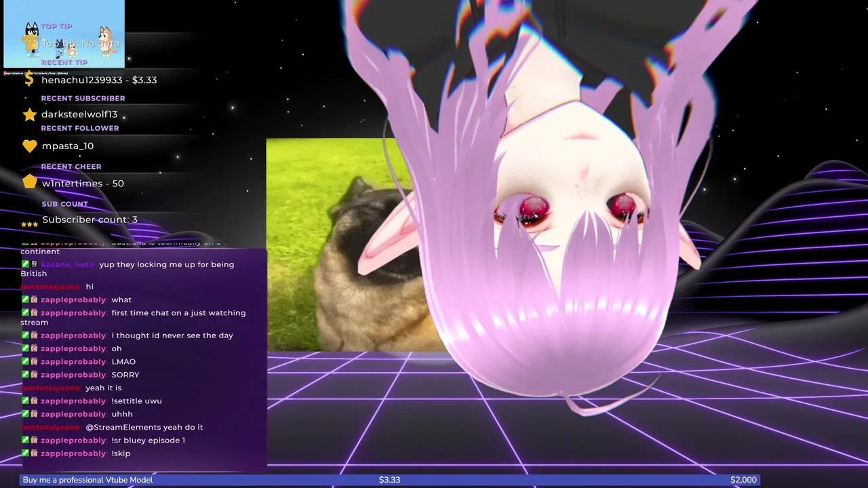Click the 'first time chat on a just watching stream' message
The image size is (868, 488).
[x=133, y=318]
